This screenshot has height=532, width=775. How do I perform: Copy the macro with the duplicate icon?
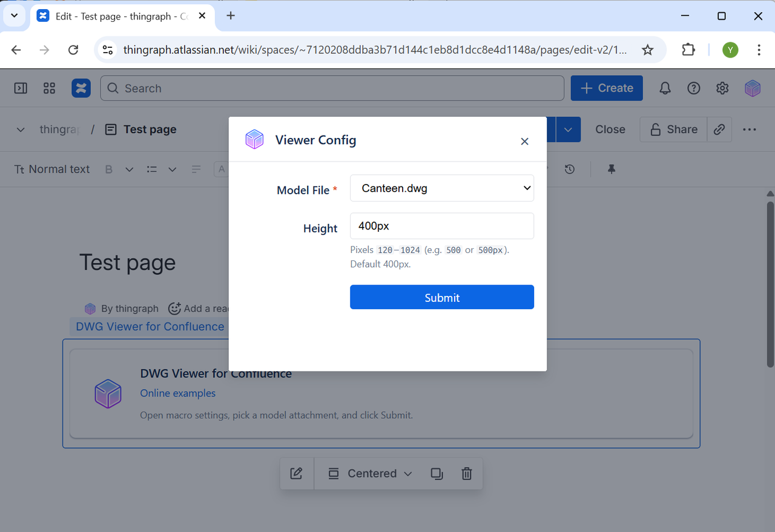tap(437, 474)
